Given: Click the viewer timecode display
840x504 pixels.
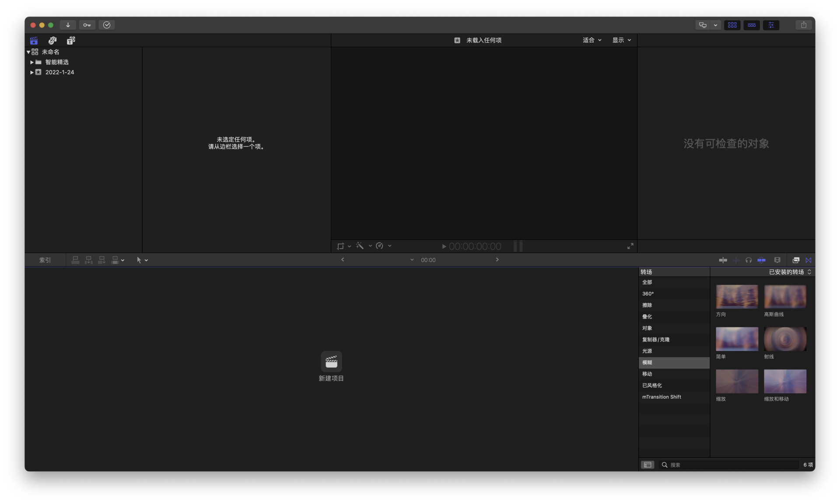Looking at the screenshot, I should pos(475,247).
